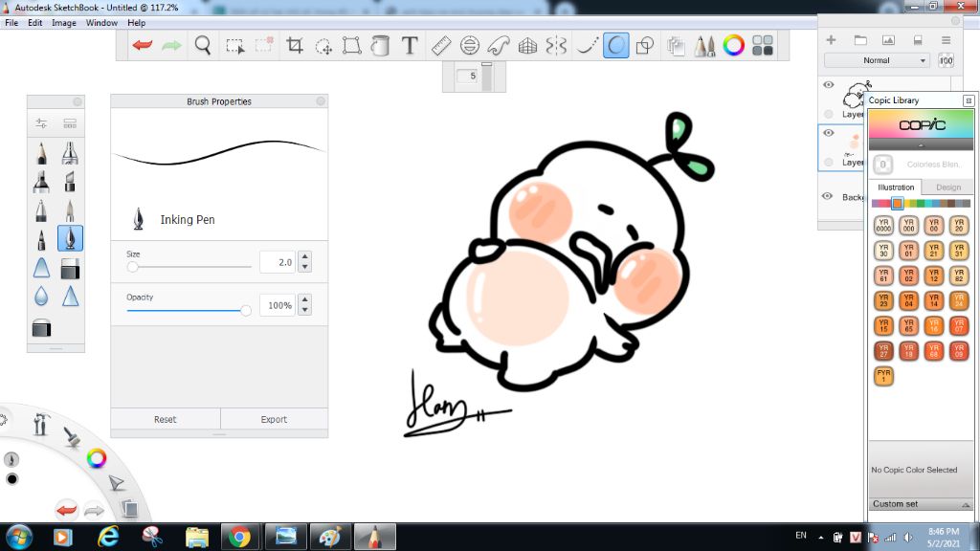Open the Edit menu
980x551 pixels.
tap(35, 23)
